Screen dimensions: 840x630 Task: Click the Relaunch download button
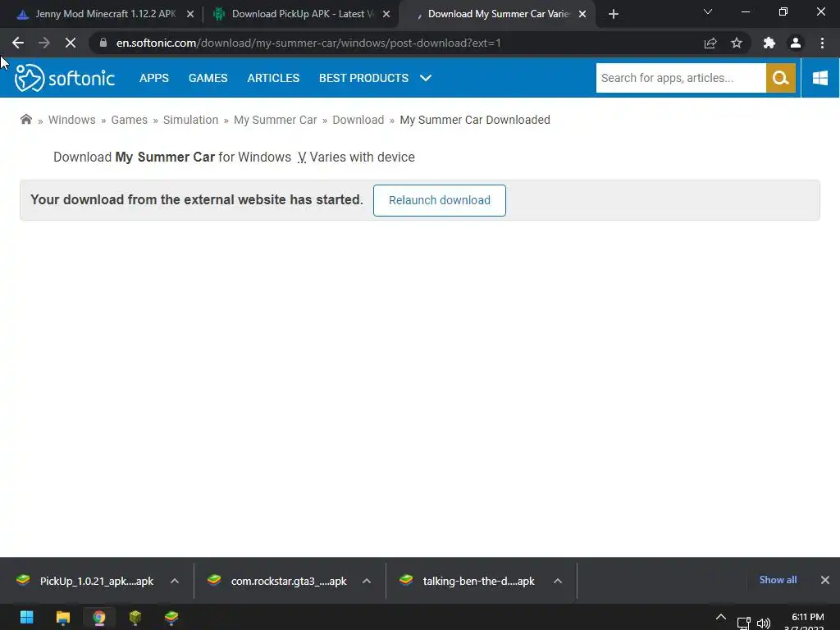tap(440, 200)
